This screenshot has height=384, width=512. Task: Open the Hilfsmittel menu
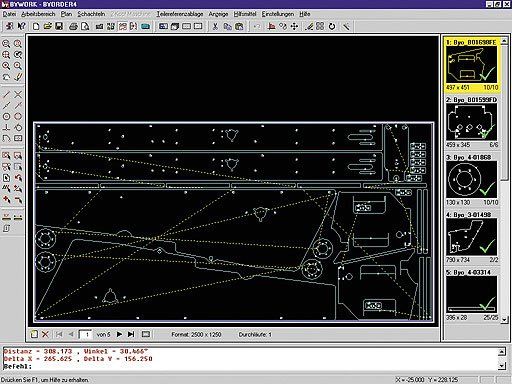245,14
